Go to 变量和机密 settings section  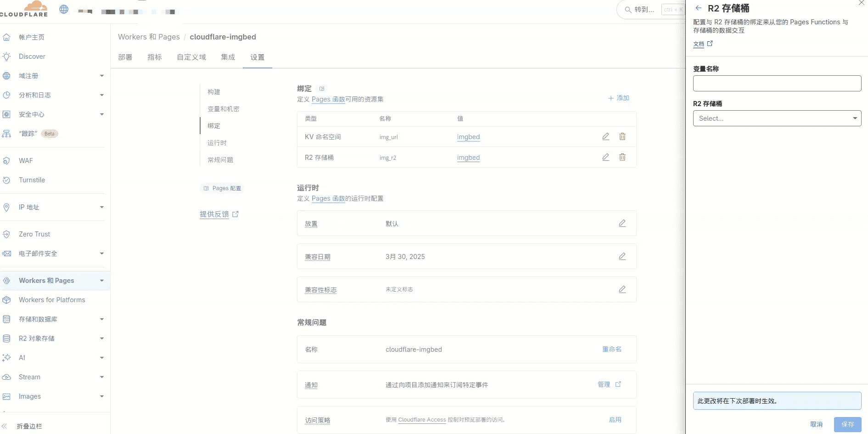pos(224,109)
